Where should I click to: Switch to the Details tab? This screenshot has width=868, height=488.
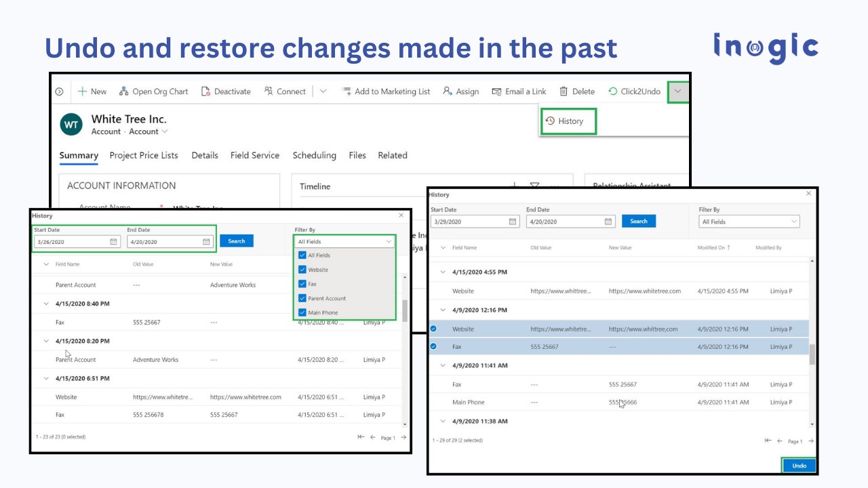205,155
